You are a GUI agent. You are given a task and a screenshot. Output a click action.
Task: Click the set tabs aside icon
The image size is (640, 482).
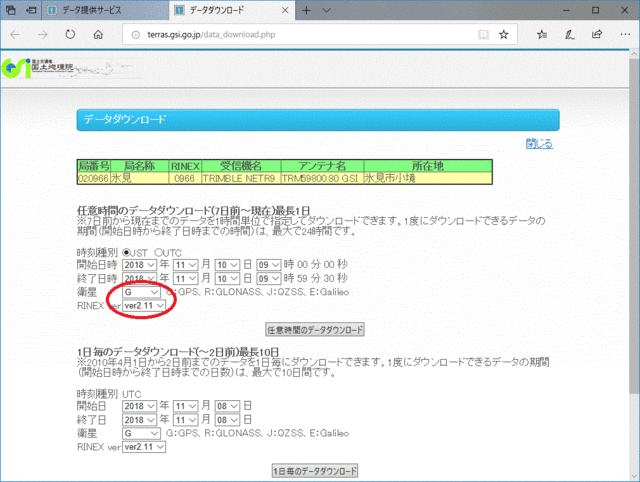pos(31,10)
